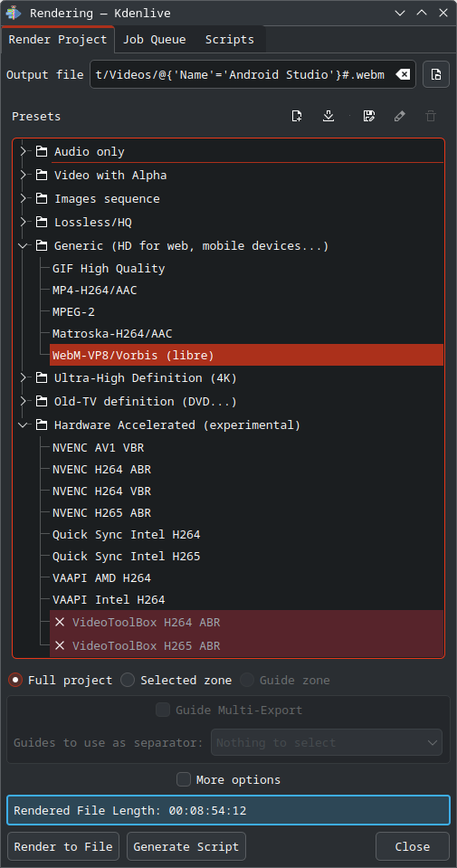Screen dimensions: 457x868
Task: Select the NVENC AV1 VBR preset
Action: [246, 447]
